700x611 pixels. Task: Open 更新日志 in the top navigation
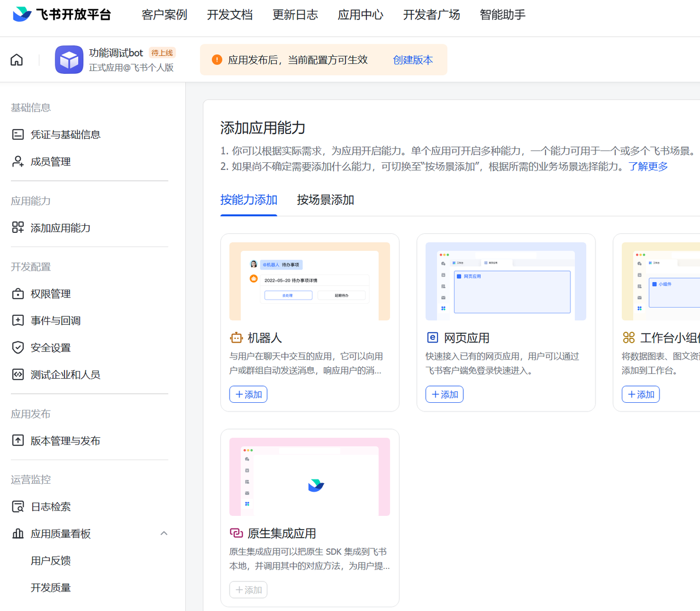point(295,15)
